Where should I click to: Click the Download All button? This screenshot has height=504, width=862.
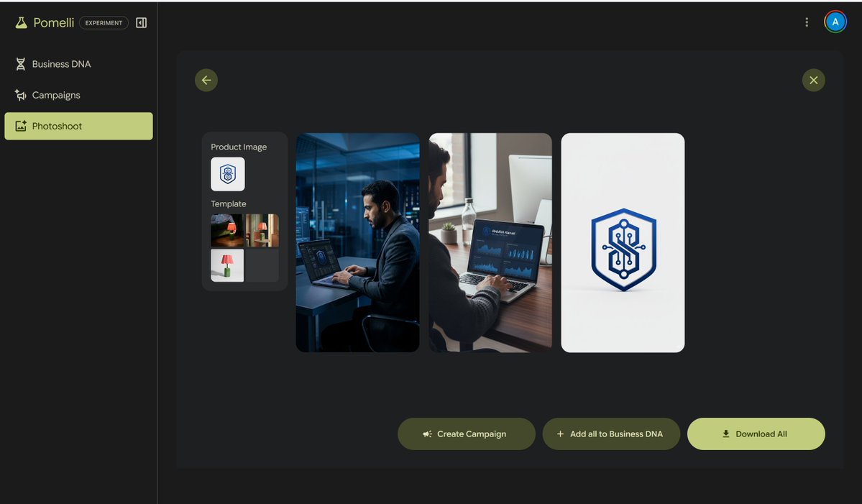(x=756, y=434)
